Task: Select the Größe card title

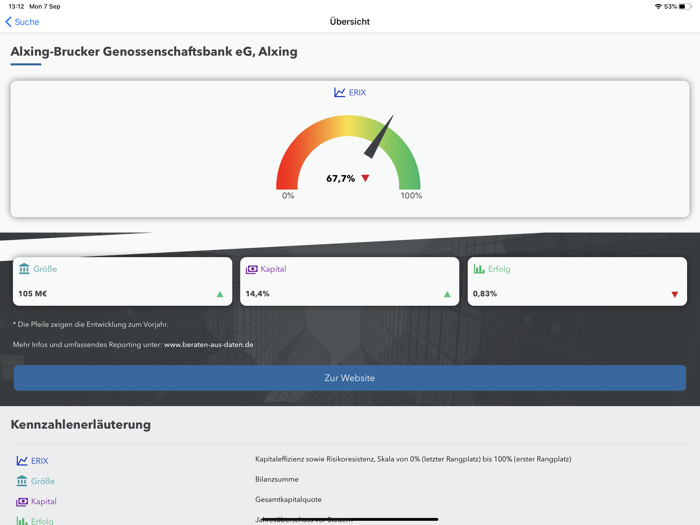Action: [45, 269]
